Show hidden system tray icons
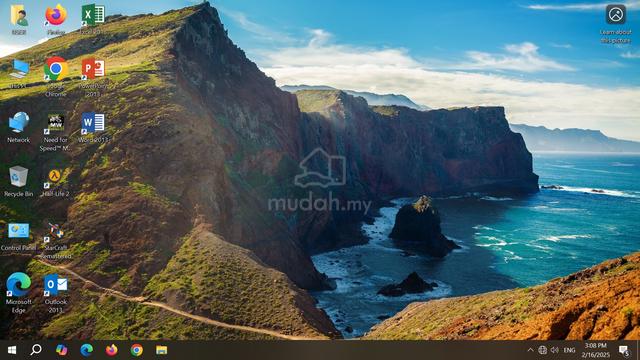The image size is (640, 360). tap(530, 350)
